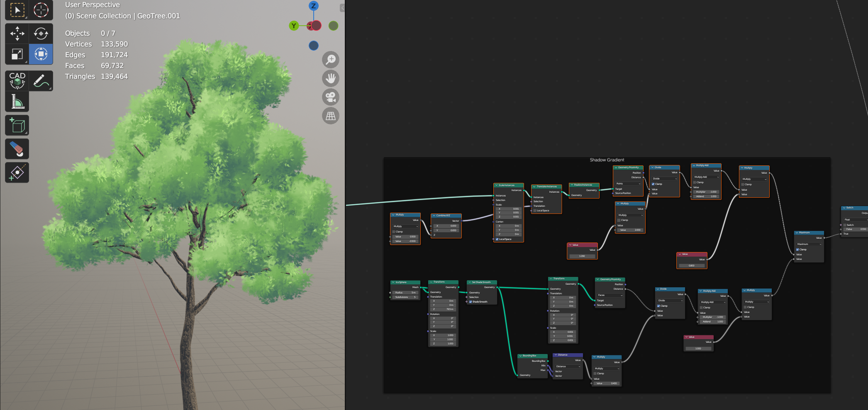
Task: Click the Zoom magnifier viewport button
Action: click(331, 60)
